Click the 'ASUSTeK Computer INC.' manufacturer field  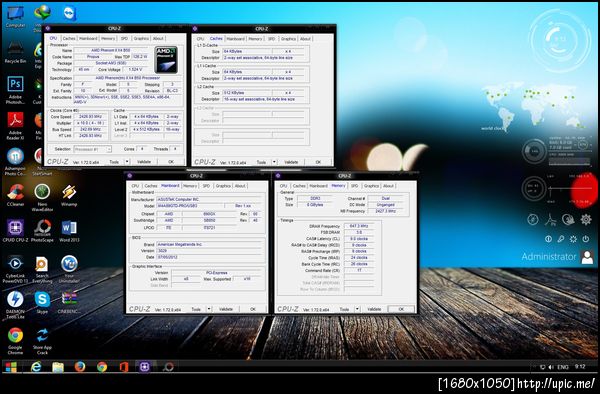209,199
